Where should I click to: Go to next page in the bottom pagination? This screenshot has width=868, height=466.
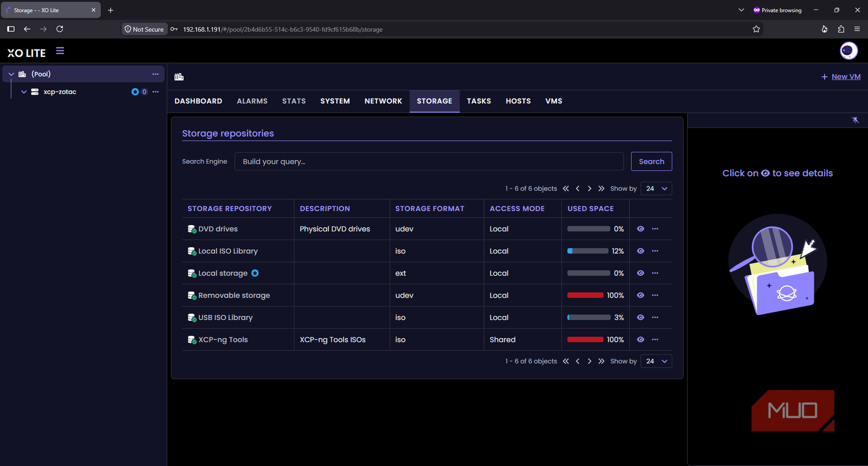(x=589, y=361)
